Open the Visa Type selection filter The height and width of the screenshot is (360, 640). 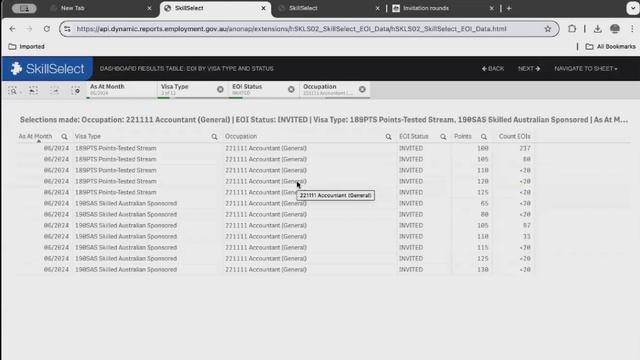(187, 90)
